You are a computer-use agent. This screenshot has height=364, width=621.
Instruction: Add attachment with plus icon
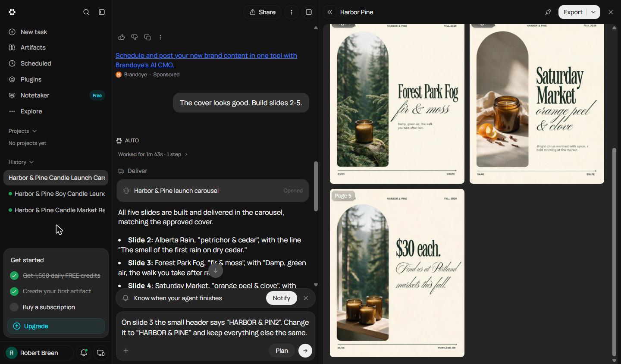[x=126, y=351]
